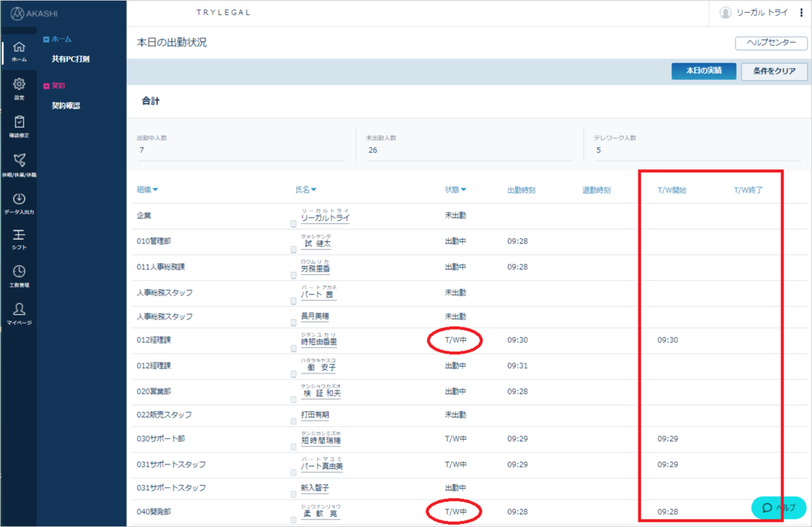This screenshot has width=812, height=527.
Task: Open the ヘルプセンター button
Action: [771, 43]
